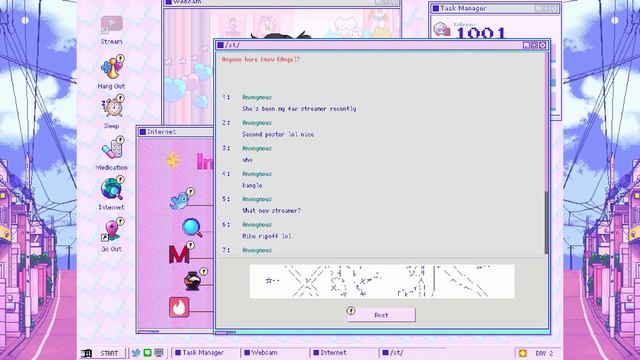The image size is (640, 360).
Task: Open the Hang Out desktop icon
Action: click(112, 67)
